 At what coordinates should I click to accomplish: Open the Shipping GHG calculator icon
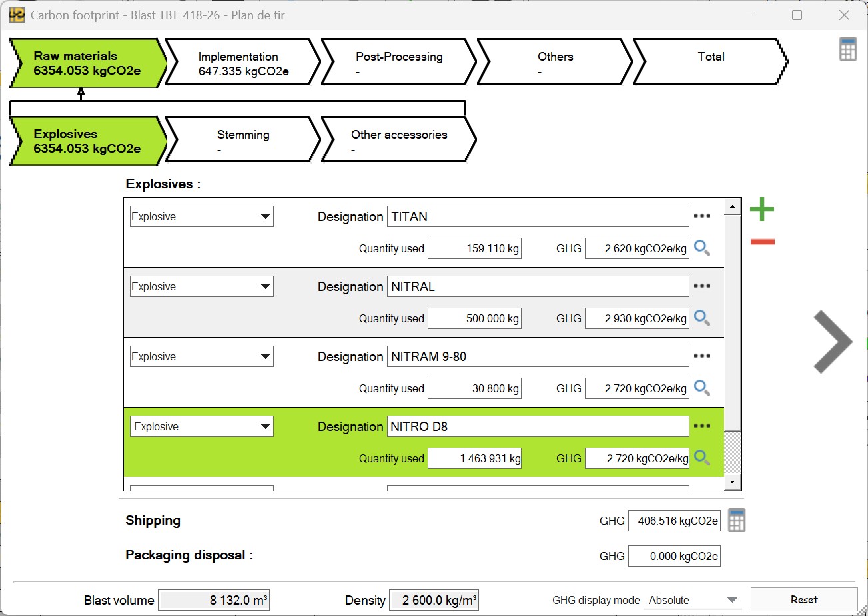pyautogui.click(x=736, y=520)
